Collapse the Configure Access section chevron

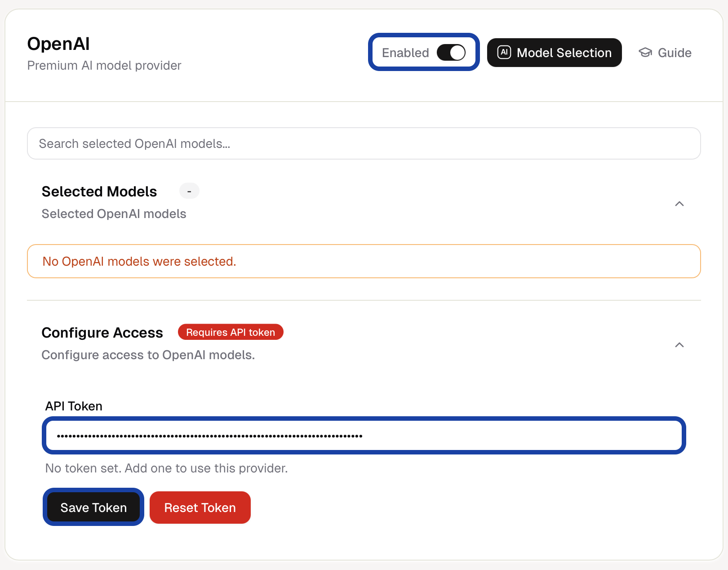click(679, 345)
